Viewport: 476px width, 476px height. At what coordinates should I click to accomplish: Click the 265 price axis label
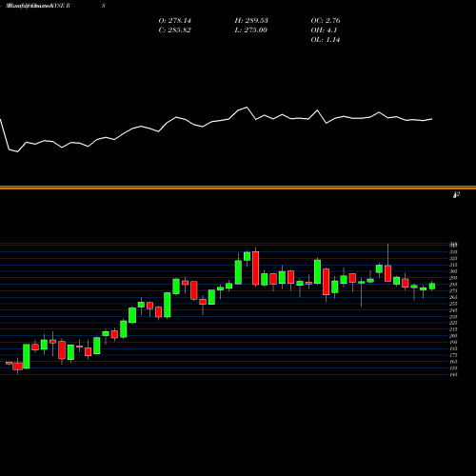pyautogui.click(x=453, y=297)
